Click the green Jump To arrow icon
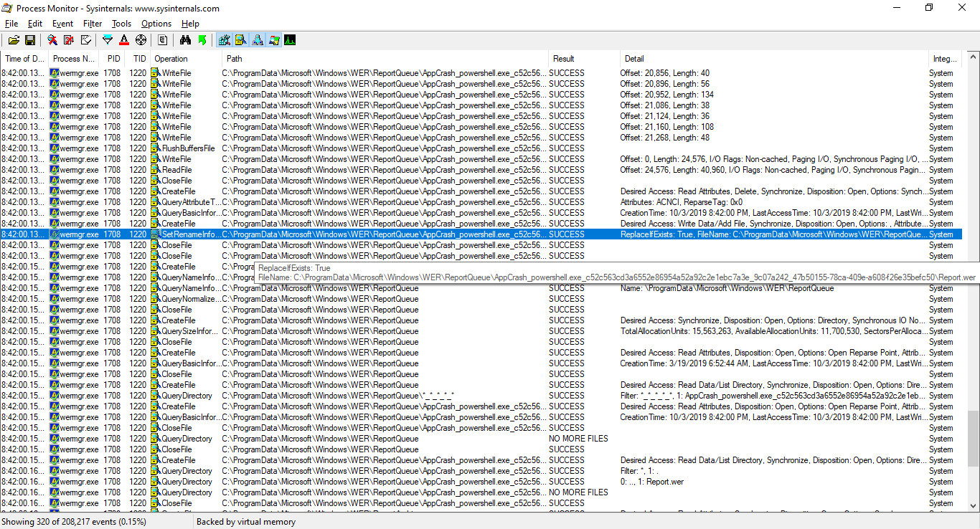The image size is (980, 529). pyautogui.click(x=202, y=40)
